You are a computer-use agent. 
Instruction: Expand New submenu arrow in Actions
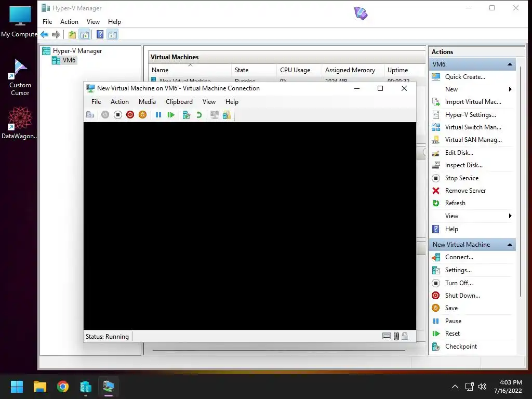[x=510, y=89]
